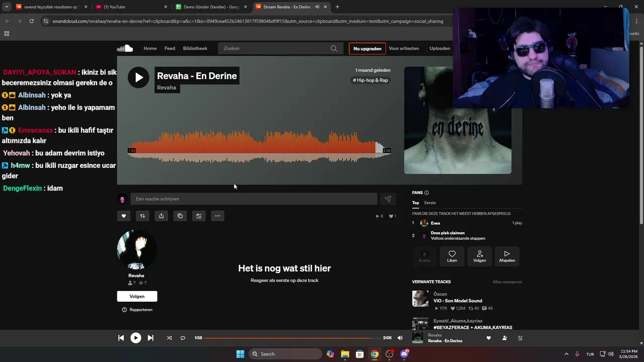Viewport: 644px width, 362px height.
Task: Open the Hip-hop & Rap tag
Action: pyautogui.click(x=370, y=80)
